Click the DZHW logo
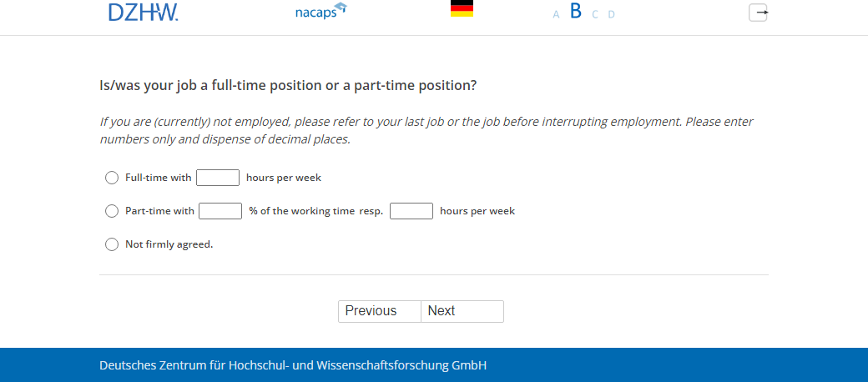The width and height of the screenshot is (868, 382). click(x=143, y=13)
